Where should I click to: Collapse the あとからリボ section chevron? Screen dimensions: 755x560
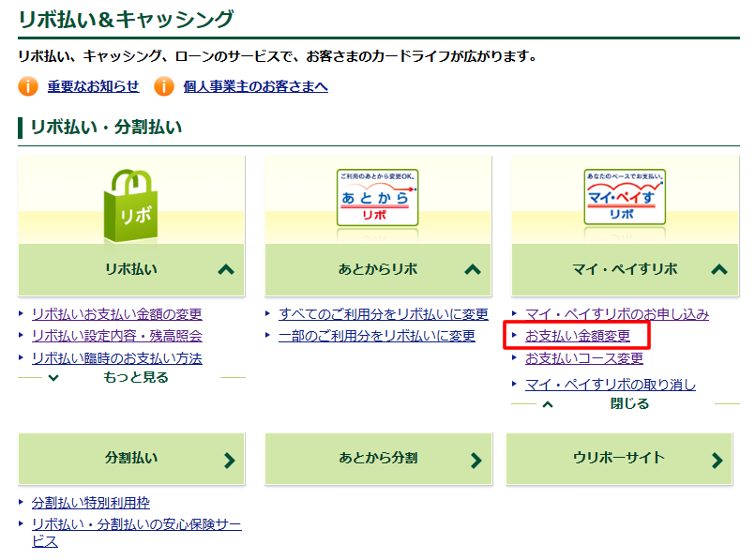click(474, 269)
